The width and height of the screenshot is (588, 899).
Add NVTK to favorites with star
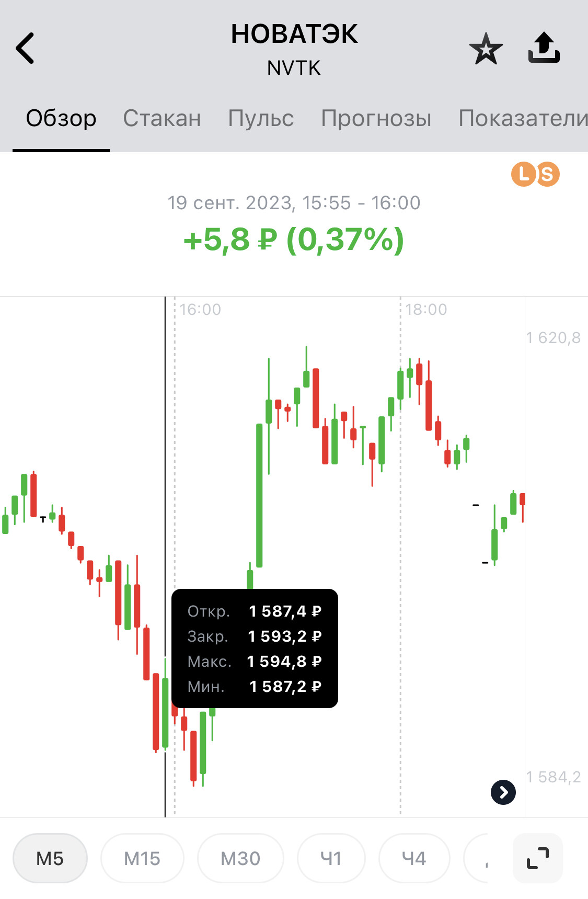(x=486, y=49)
